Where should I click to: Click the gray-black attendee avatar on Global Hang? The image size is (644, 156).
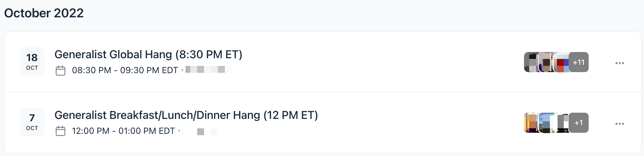(x=531, y=62)
